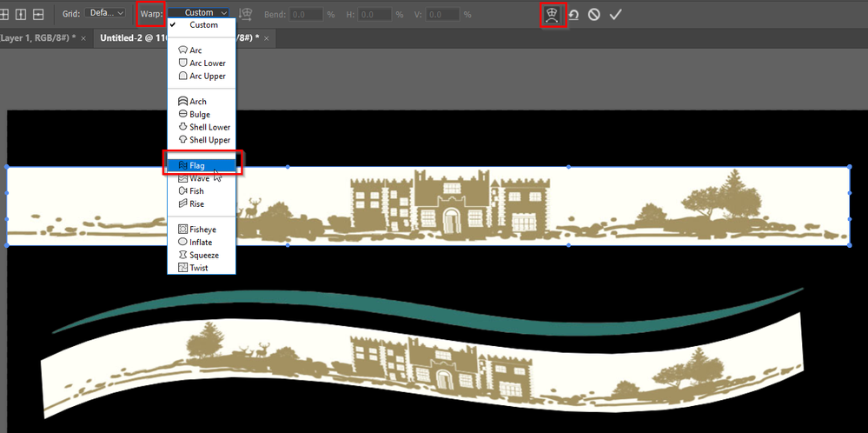This screenshot has width=868, height=433.
Task: Click the top-left warp handle of the banner
Action: pos(7,167)
